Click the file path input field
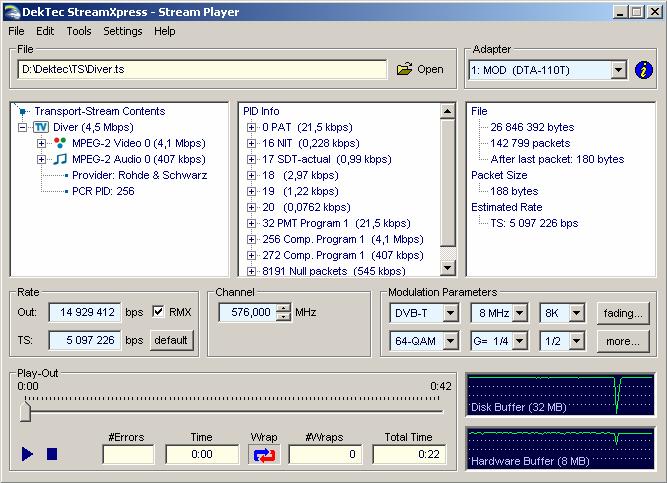667x483 pixels. (202, 69)
